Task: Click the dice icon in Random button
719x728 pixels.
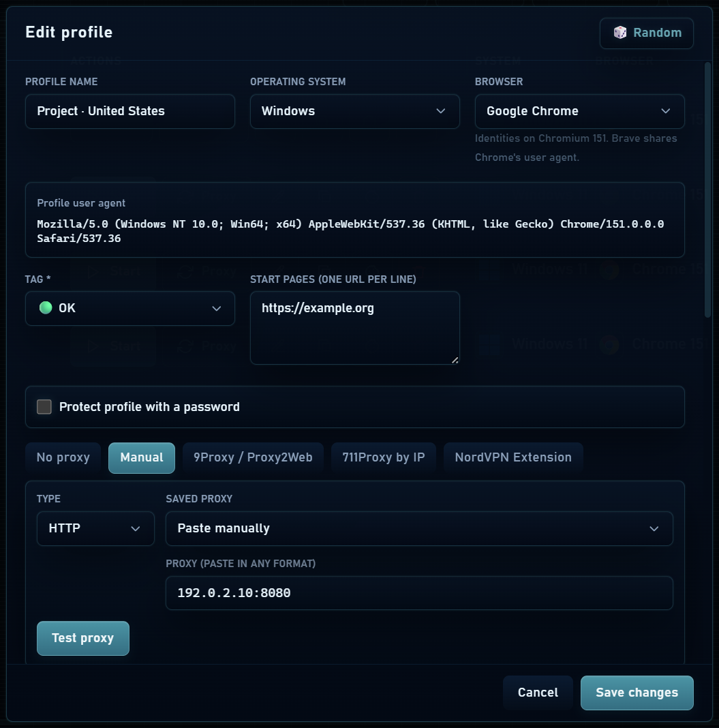Action: tap(619, 33)
